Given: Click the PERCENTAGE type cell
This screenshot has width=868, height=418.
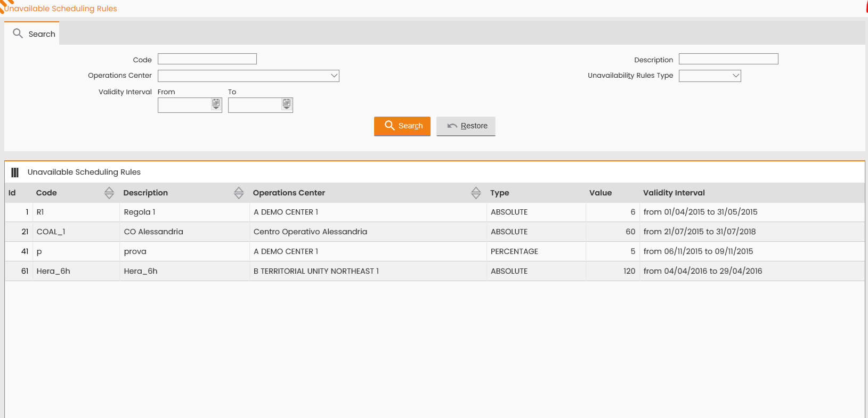Looking at the screenshot, I should pos(536,251).
